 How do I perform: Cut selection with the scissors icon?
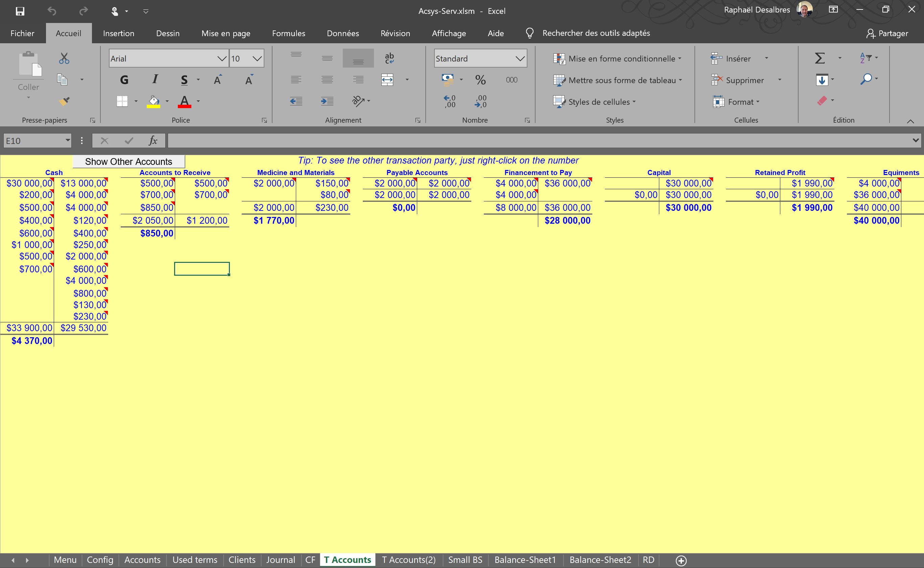[x=64, y=58]
